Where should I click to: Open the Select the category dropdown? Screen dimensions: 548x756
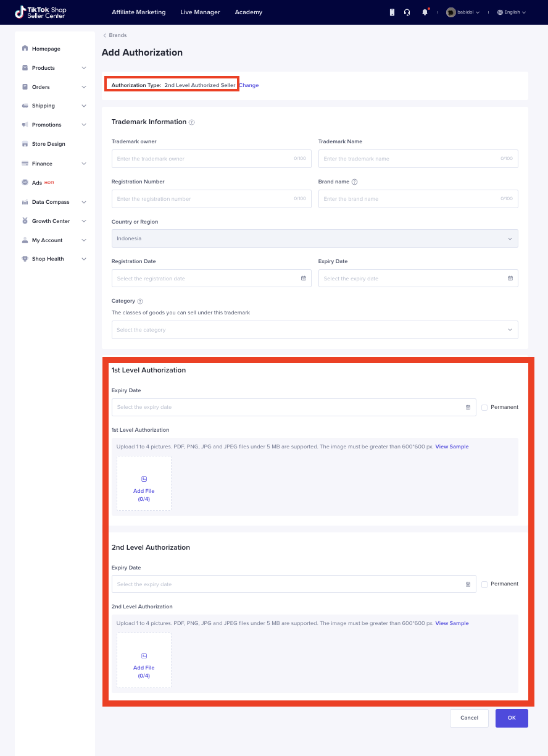tap(315, 330)
